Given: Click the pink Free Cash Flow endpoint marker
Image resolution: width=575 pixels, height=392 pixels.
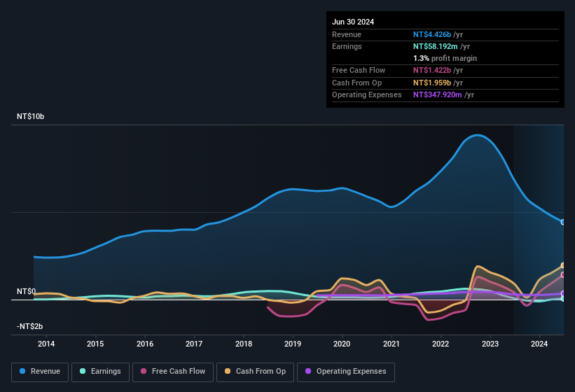Looking at the screenshot, I should [563, 275].
